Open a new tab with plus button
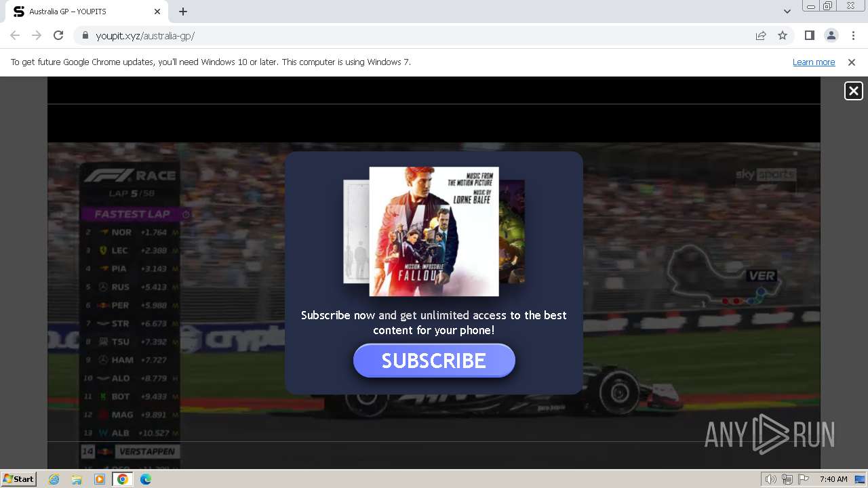The width and height of the screenshot is (868, 488). 183,12
